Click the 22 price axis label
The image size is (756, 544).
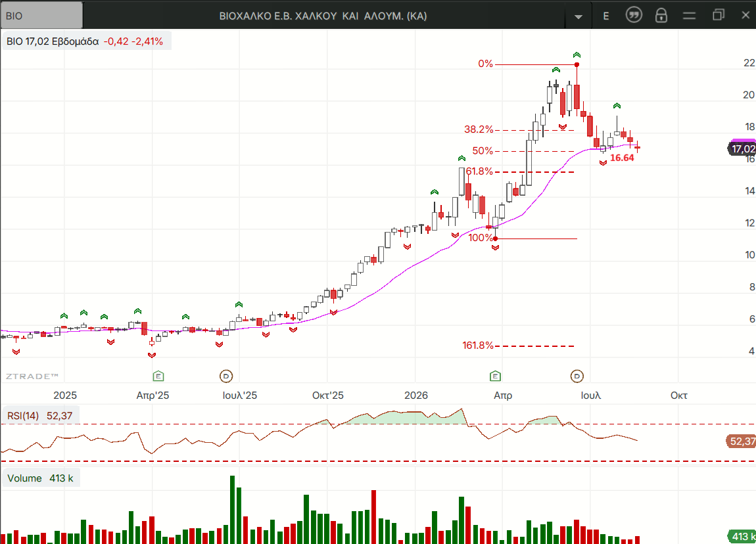(x=749, y=62)
